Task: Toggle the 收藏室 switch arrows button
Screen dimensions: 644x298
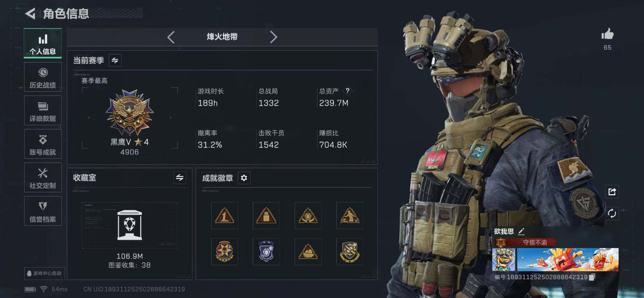Action: (x=180, y=178)
